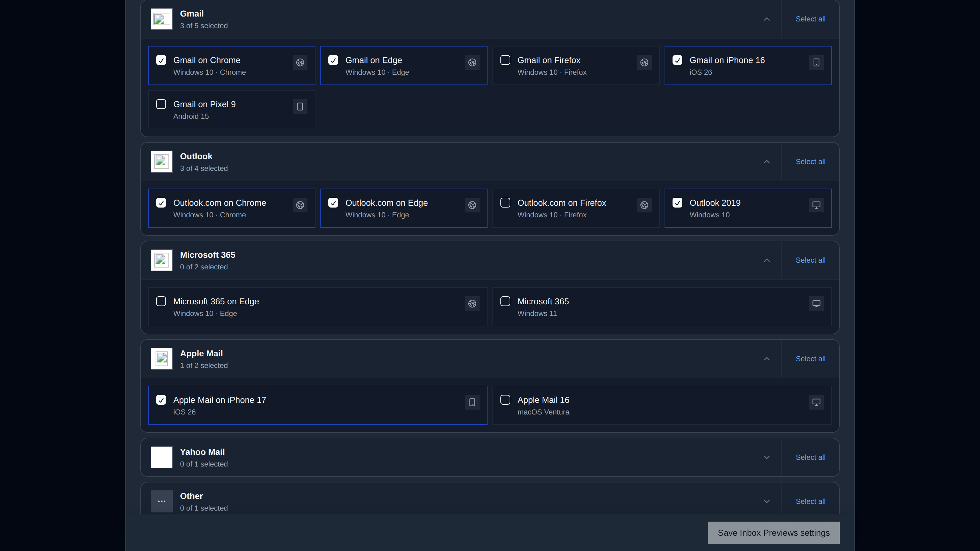The image size is (980, 551).
Task: Deselect Outlook.com on Edge checkbox
Action: coord(333,203)
